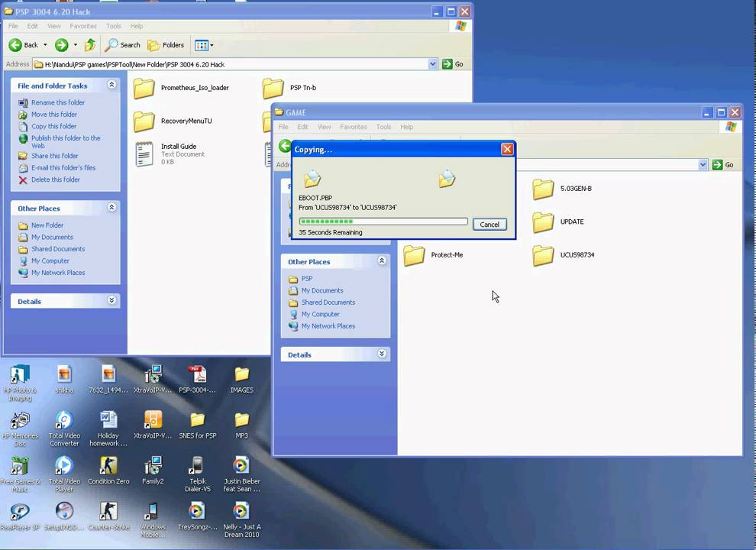Open View menu in PSP 3004 window
Viewport: 756px width, 550px height.
(x=54, y=26)
